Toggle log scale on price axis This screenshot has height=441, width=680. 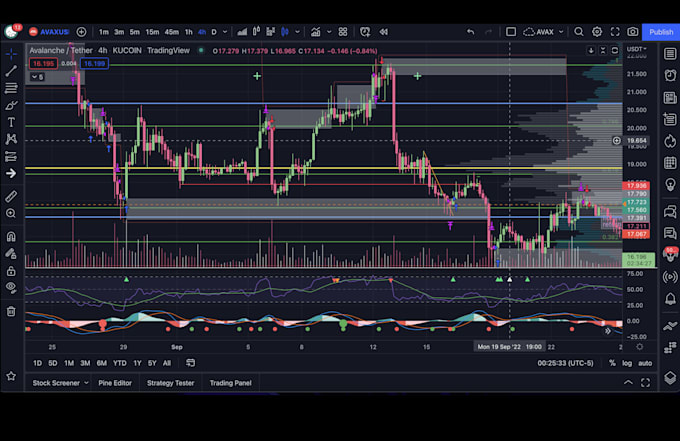click(627, 363)
